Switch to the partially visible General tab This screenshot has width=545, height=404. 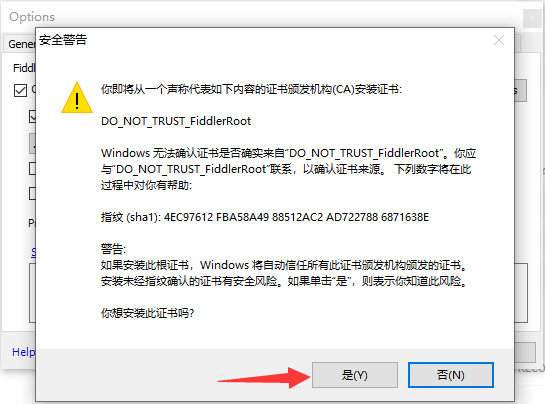coord(21,44)
